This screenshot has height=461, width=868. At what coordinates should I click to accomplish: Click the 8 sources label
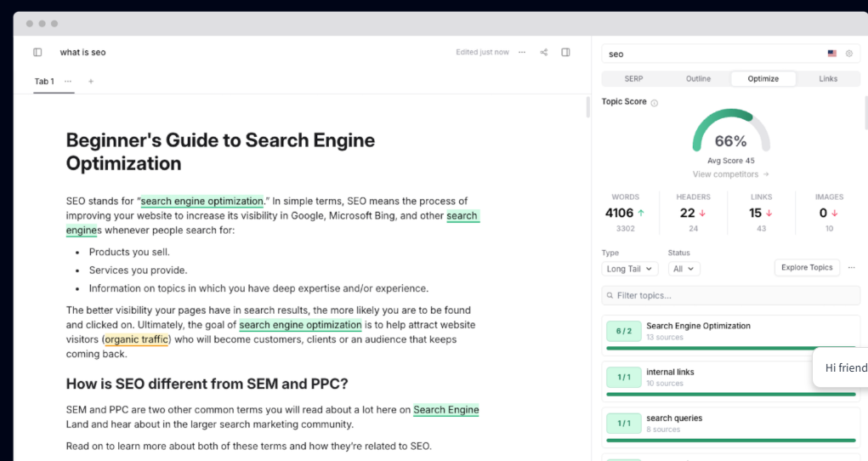(x=663, y=430)
